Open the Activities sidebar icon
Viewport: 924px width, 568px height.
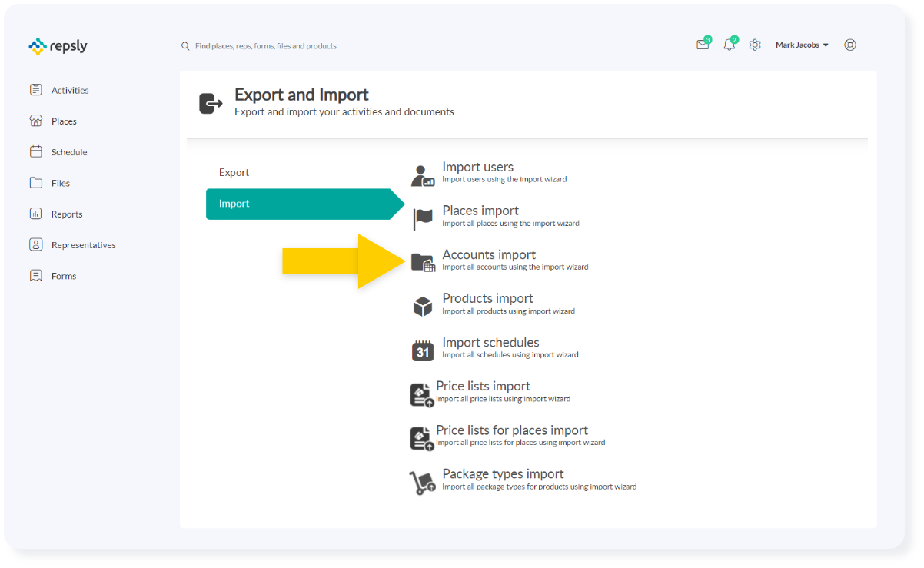pyautogui.click(x=36, y=90)
